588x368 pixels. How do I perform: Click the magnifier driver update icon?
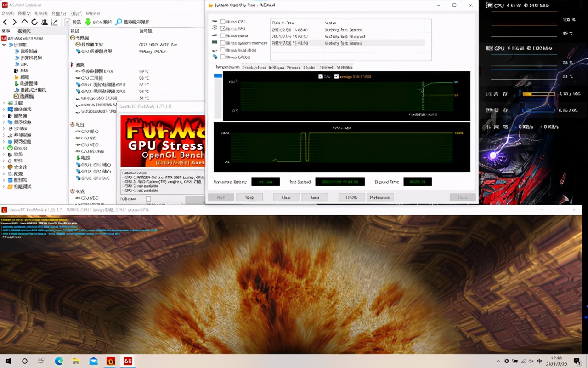pyautogui.click(x=119, y=22)
